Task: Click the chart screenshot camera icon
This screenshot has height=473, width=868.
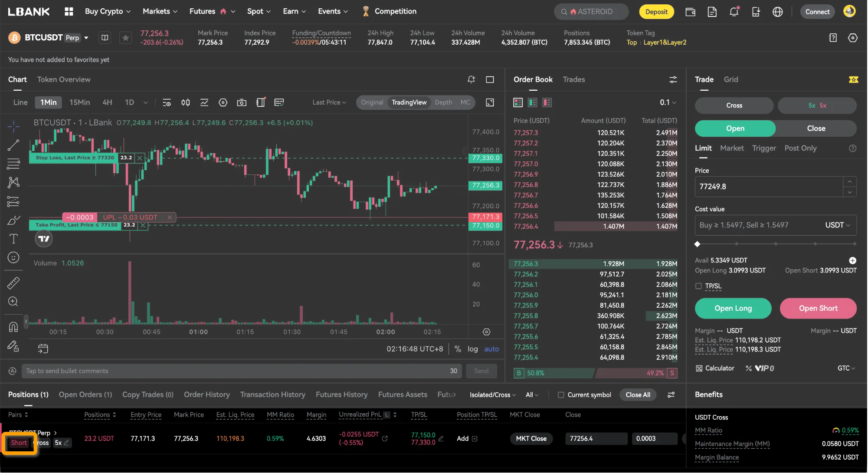Action: pyautogui.click(x=242, y=102)
